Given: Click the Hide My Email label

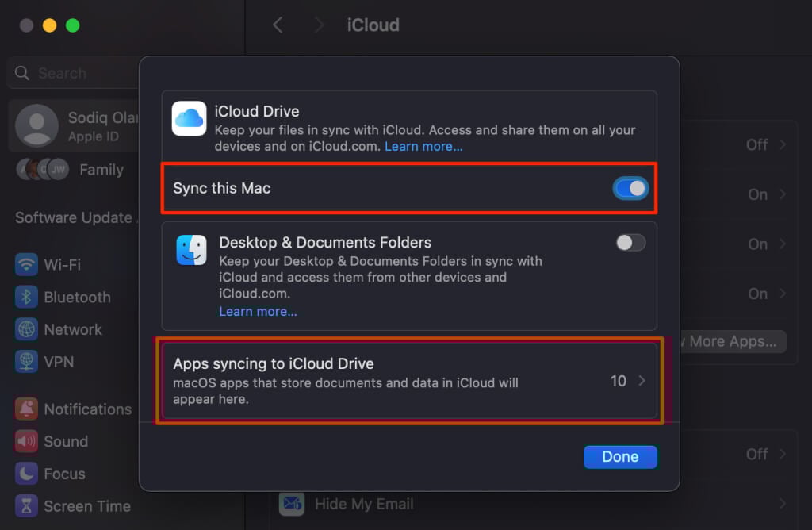Looking at the screenshot, I should (364, 504).
